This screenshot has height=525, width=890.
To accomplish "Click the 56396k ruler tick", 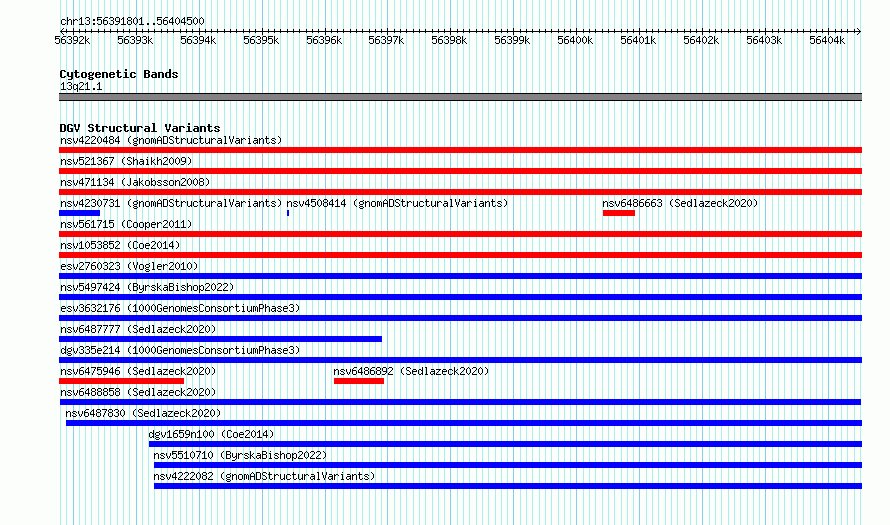I will pyautogui.click(x=324, y=40).
